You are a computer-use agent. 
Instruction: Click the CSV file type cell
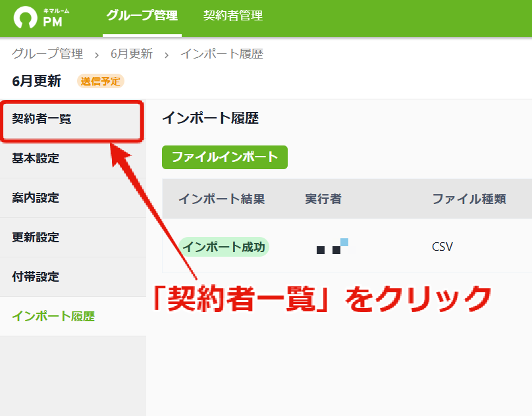442,247
